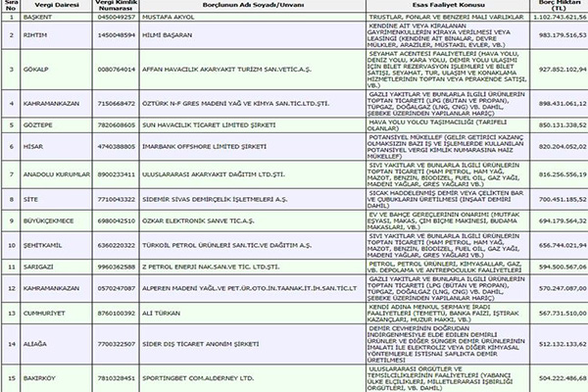Click the tax number 7820608605
The height and width of the screenshot is (392, 588).
(117, 125)
